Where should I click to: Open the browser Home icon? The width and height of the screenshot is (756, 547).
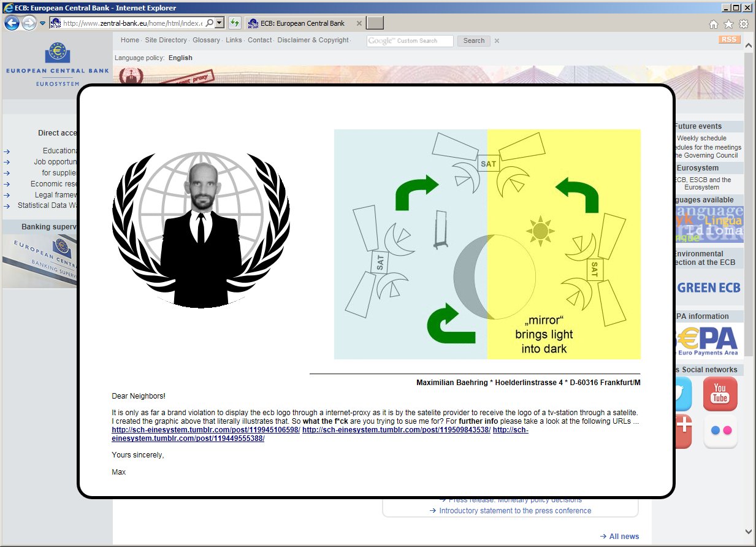tap(713, 24)
